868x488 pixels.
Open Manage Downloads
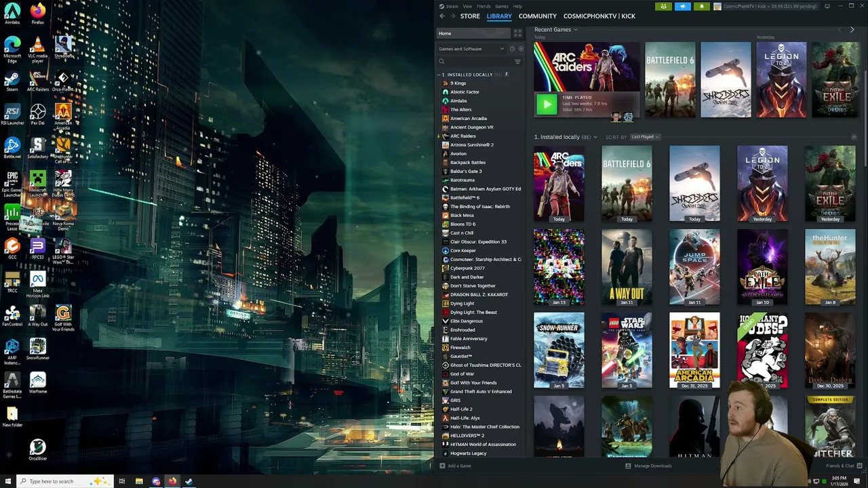648,466
